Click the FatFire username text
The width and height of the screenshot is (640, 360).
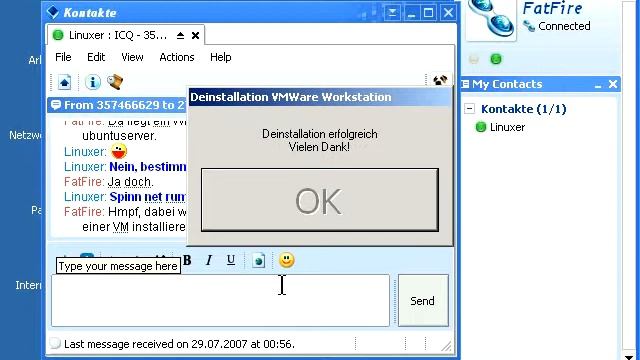[x=552, y=8]
